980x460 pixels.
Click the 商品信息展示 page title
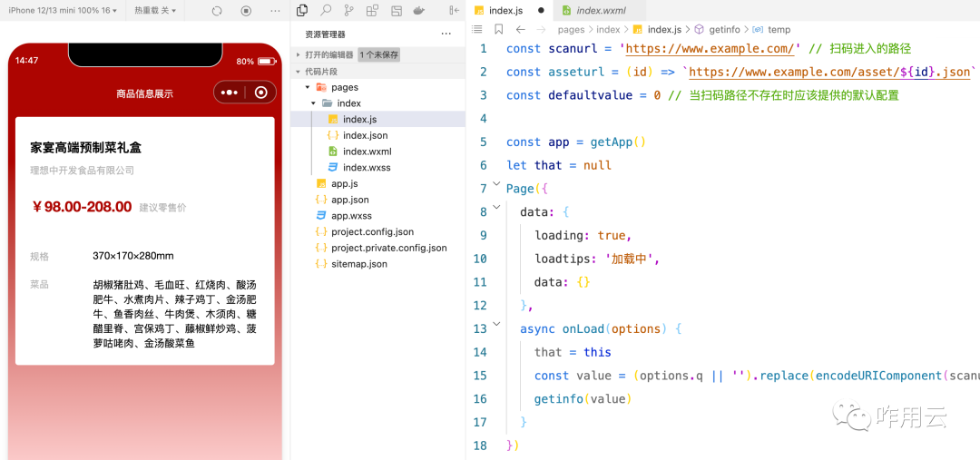[x=145, y=93]
